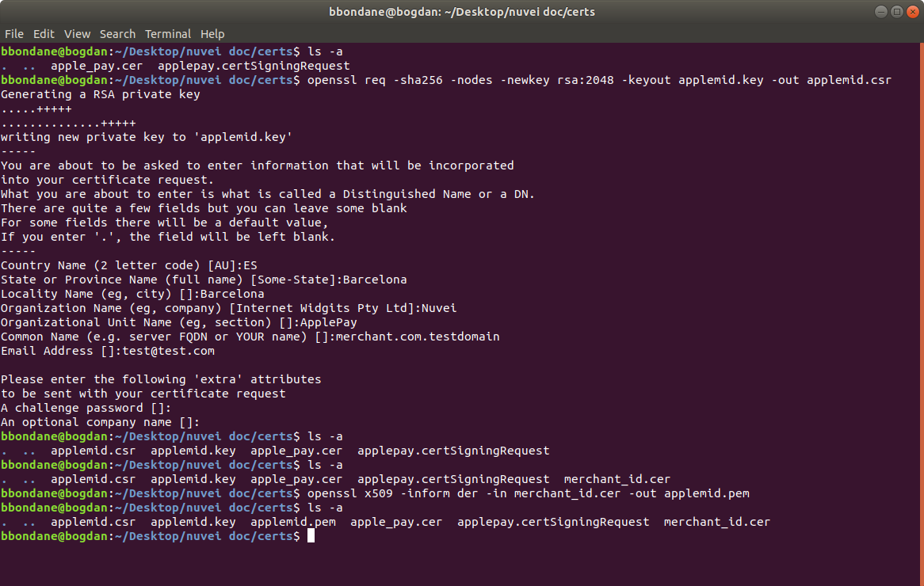924x586 pixels.
Task: Click the merchant.com.testdomain Common Name value
Action: [418, 337]
